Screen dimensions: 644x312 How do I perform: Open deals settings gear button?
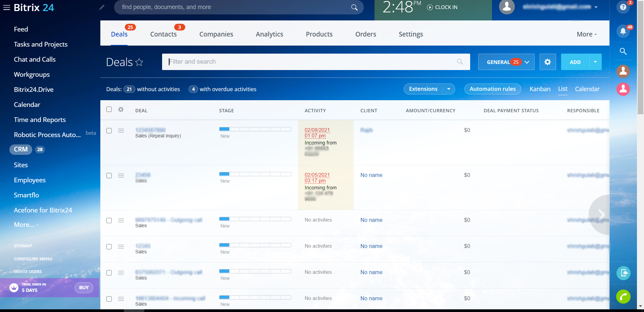[547, 62]
